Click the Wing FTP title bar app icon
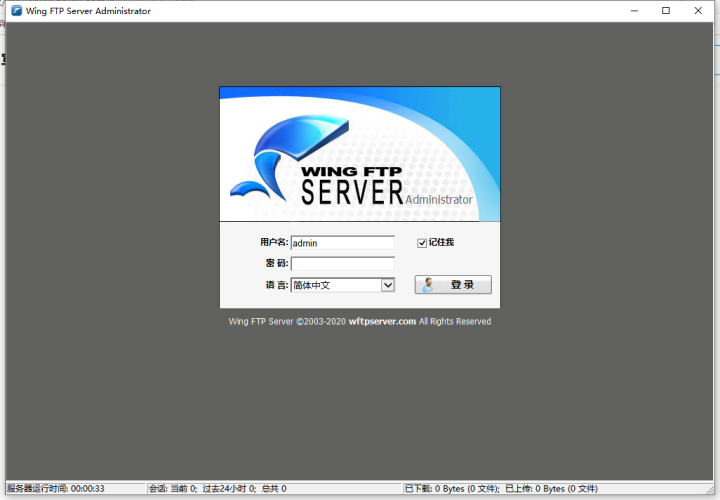 click(x=17, y=11)
